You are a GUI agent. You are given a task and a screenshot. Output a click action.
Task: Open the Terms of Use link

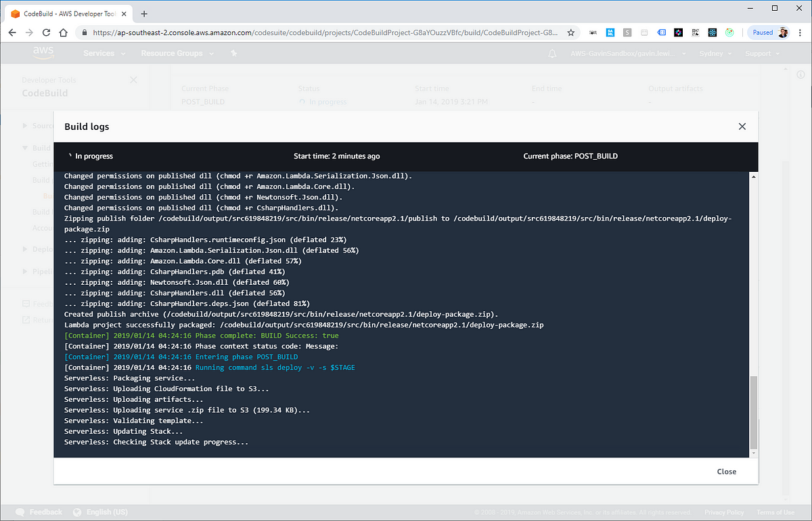tap(775, 512)
